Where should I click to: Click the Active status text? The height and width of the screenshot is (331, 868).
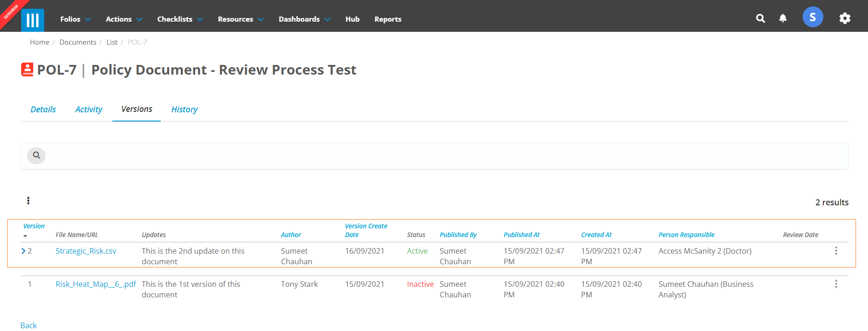tap(417, 251)
